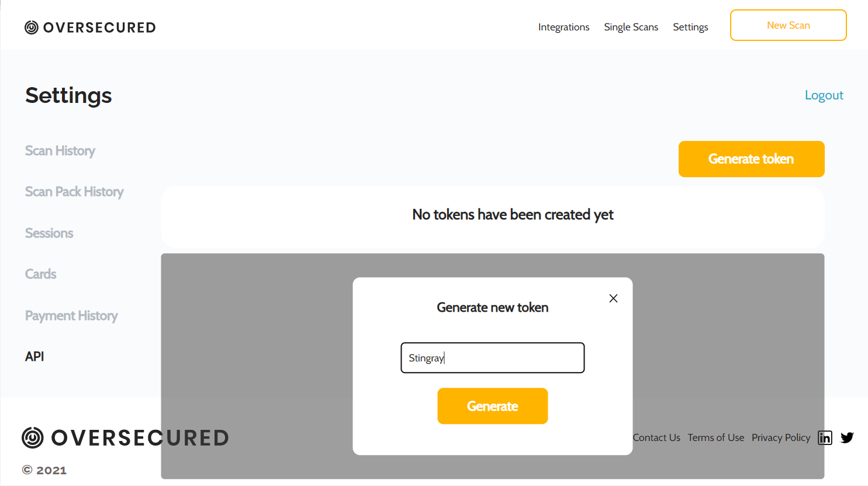The height and width of the screenshot is (486, 868).
Task: Log out of the account
Action: pos(824,95)
